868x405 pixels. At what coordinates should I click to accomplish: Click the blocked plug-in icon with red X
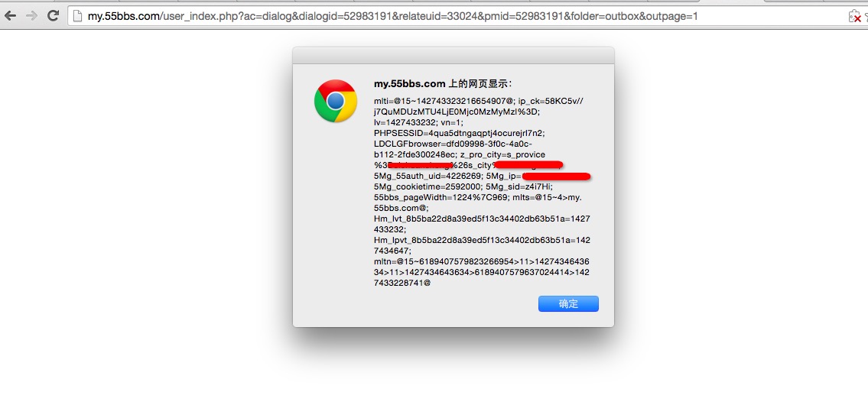point(855,16)
